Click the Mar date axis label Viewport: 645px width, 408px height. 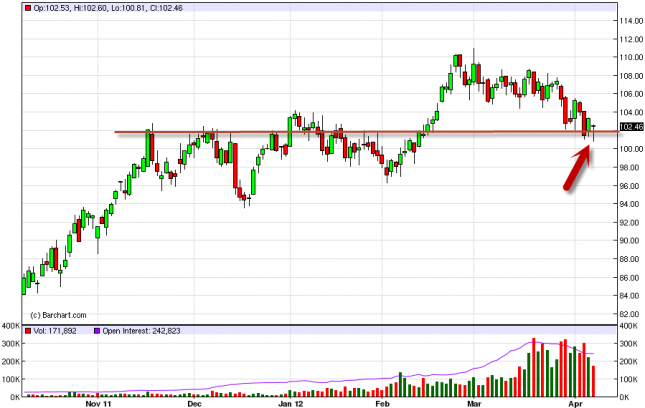click(474, 404)
